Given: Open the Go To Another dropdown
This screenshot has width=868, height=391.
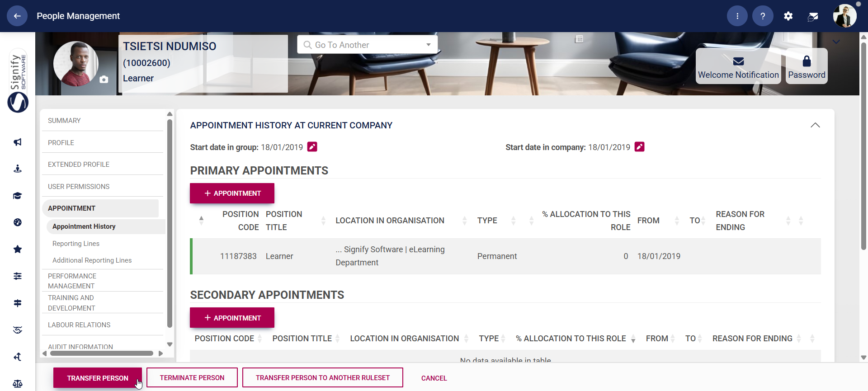Looking at the screenshot, I should click(x=367, y=45).
